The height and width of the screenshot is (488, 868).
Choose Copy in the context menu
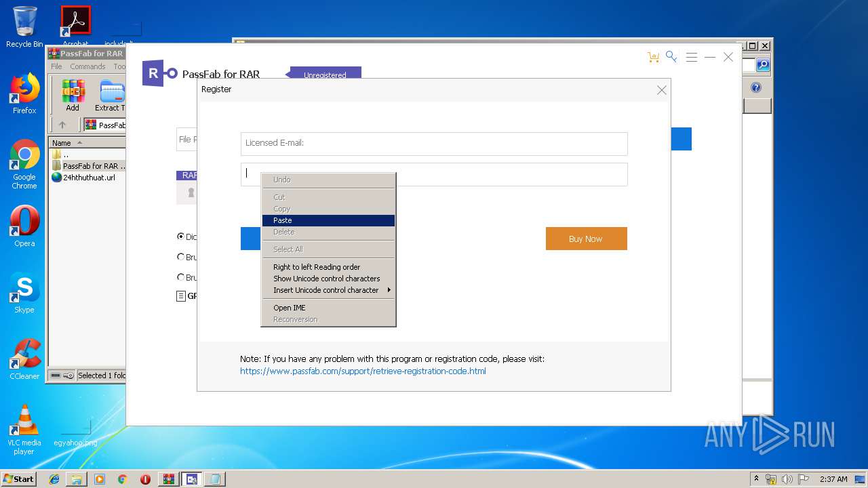tap(328, 209)
